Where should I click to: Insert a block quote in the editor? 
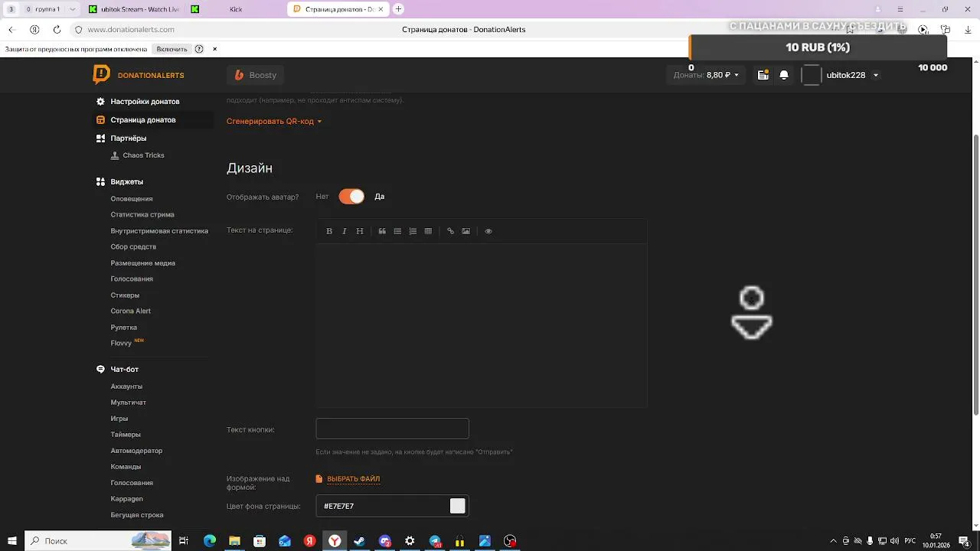382,231
